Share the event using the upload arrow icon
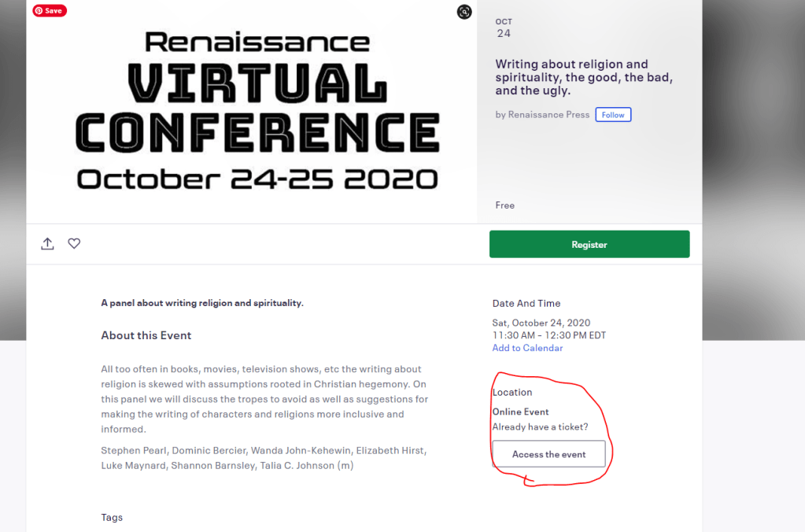This screenshot has height=532, width=805. pos(47,243)
